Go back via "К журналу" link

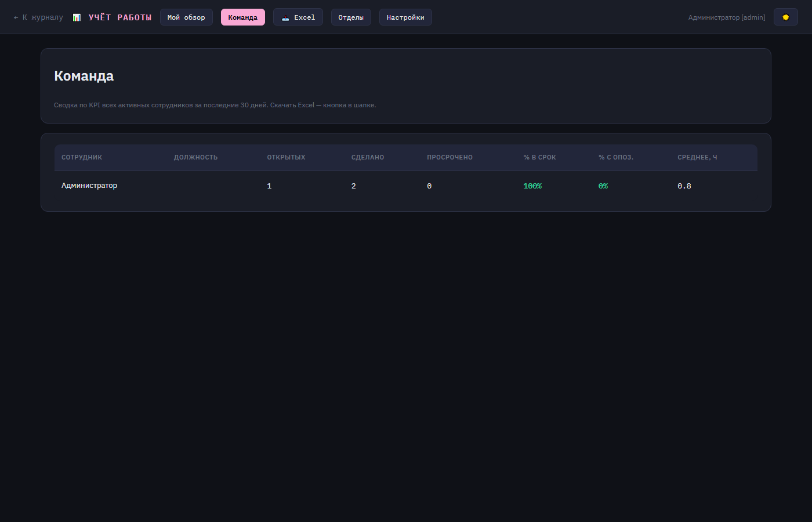pos(38,17)
